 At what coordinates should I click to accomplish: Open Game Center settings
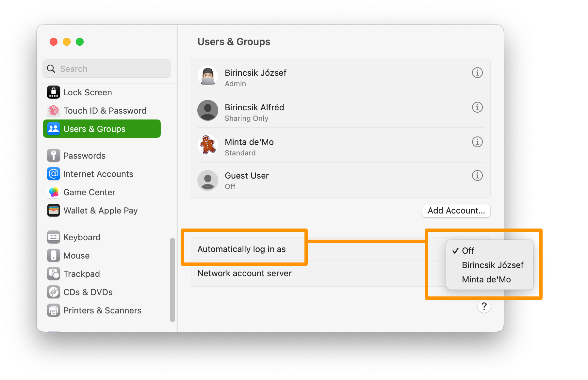click(x=102, y=192)
